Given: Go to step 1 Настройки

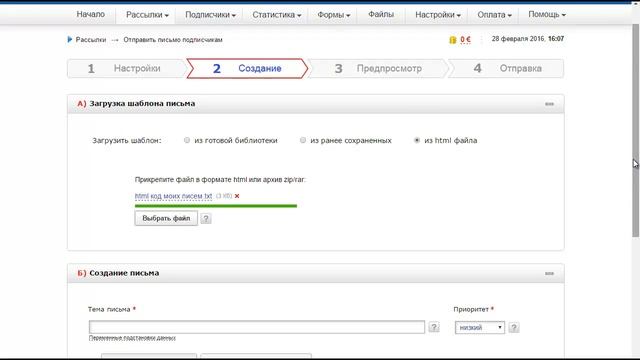Looking at the screenshot, I should pos(127,69).
